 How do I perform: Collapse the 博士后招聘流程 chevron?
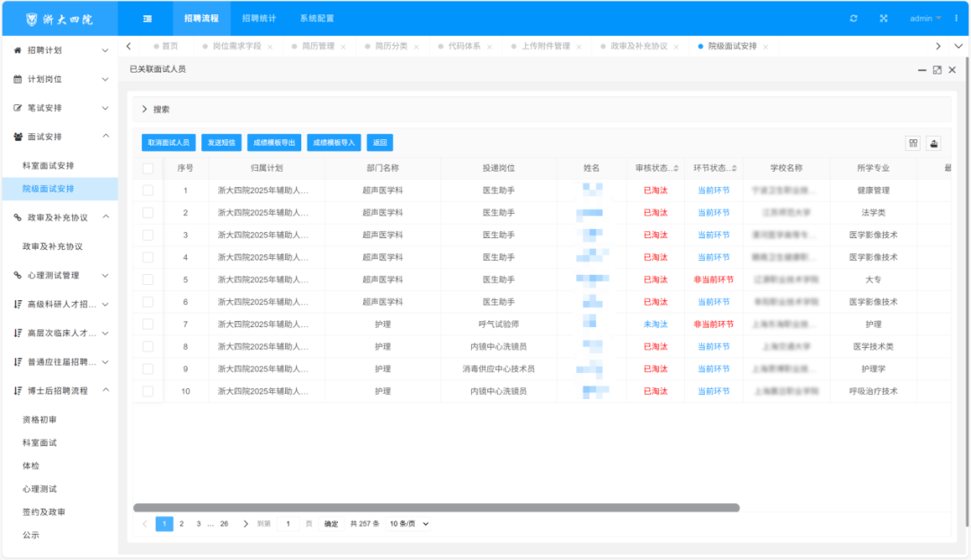[105, 390]
